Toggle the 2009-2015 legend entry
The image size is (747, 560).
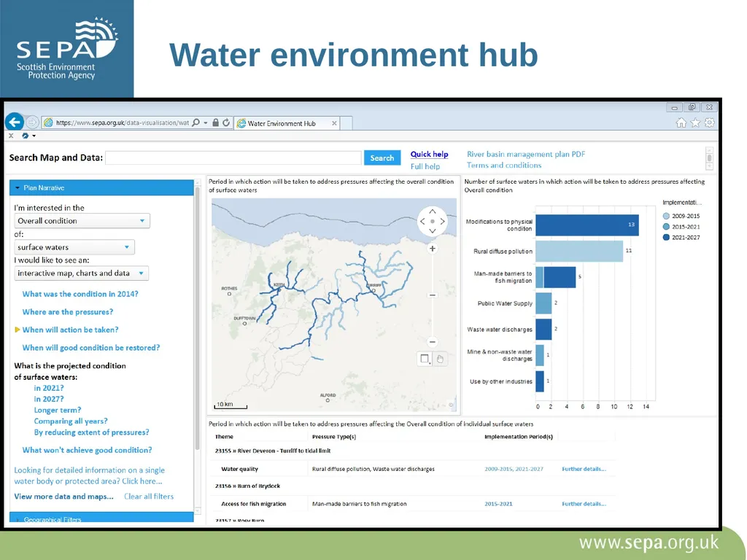pyautogui.click(x=681, y=216)
